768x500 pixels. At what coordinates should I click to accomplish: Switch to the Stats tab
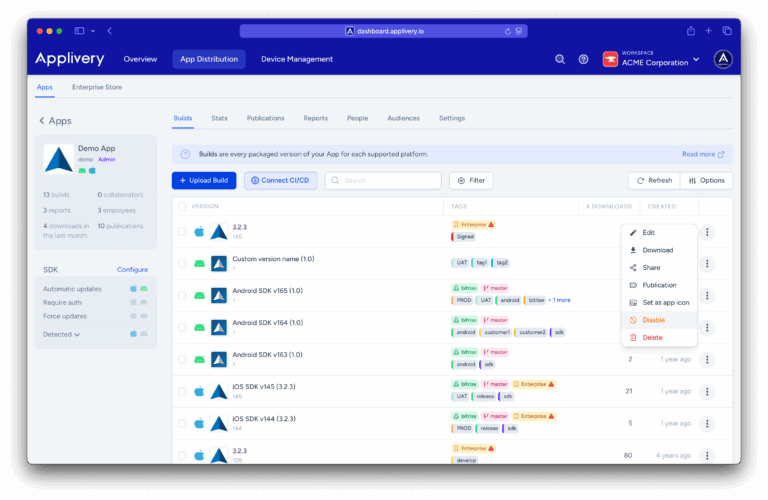coord(219,119)
